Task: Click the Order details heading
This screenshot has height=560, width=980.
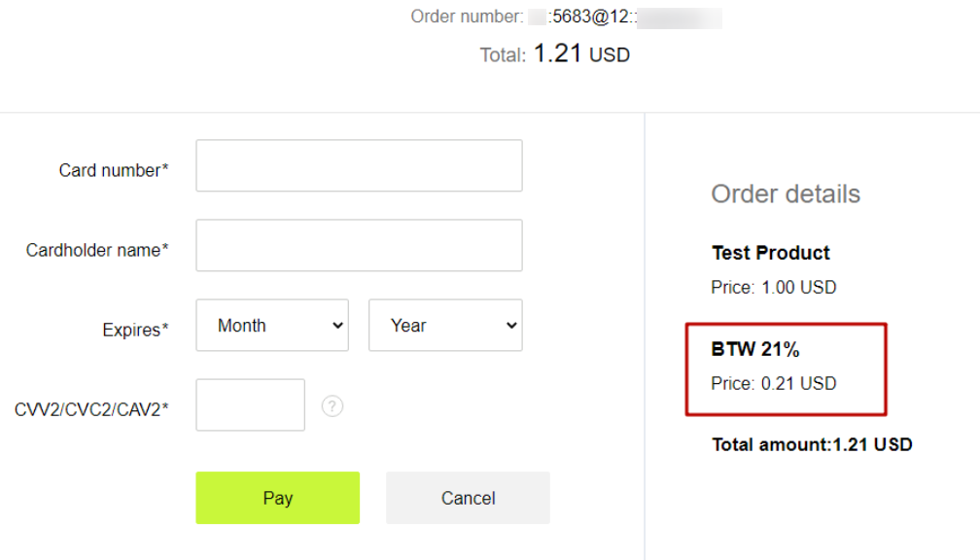Action: (x=786, y=193)
